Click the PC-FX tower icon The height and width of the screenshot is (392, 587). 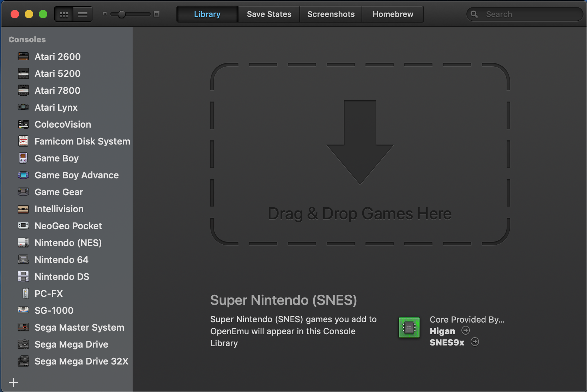25,293
